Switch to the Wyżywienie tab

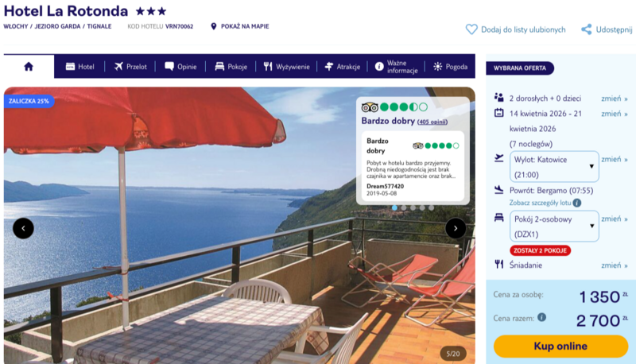[286, 67]
